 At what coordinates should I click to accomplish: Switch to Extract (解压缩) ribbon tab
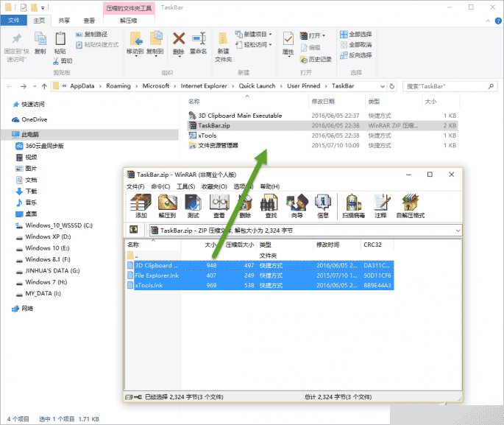tap(129, 21)
